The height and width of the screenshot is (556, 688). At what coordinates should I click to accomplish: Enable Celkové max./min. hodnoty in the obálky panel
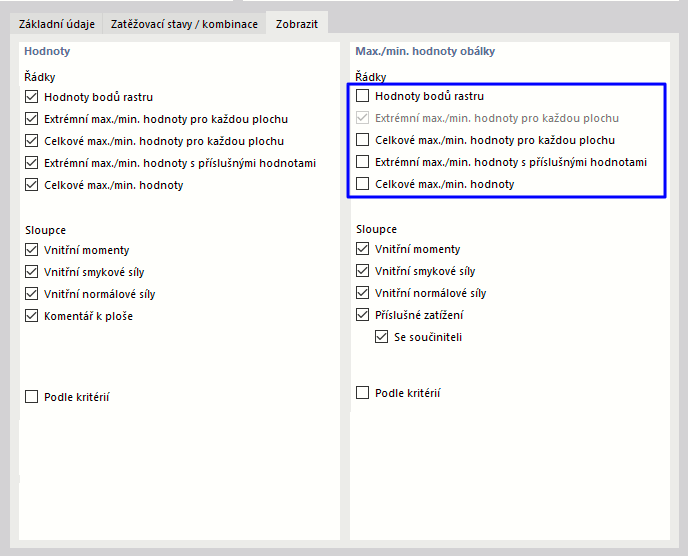tap(363, 184)
